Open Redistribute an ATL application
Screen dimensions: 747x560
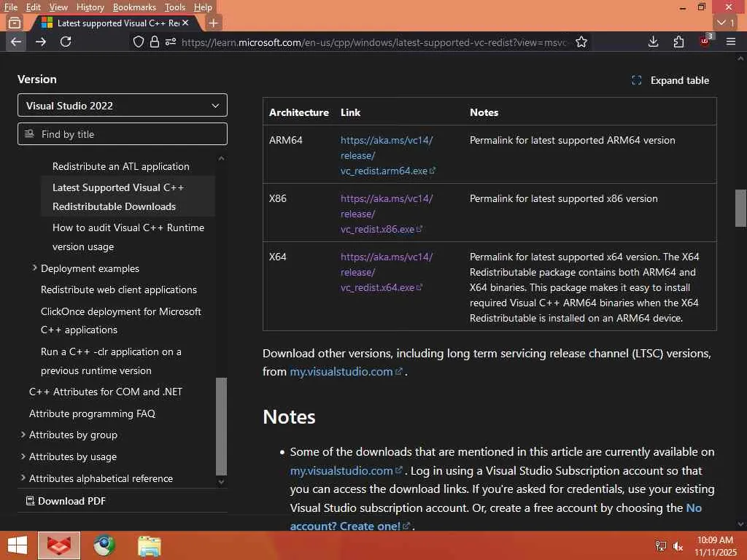(x=121, y=166)
